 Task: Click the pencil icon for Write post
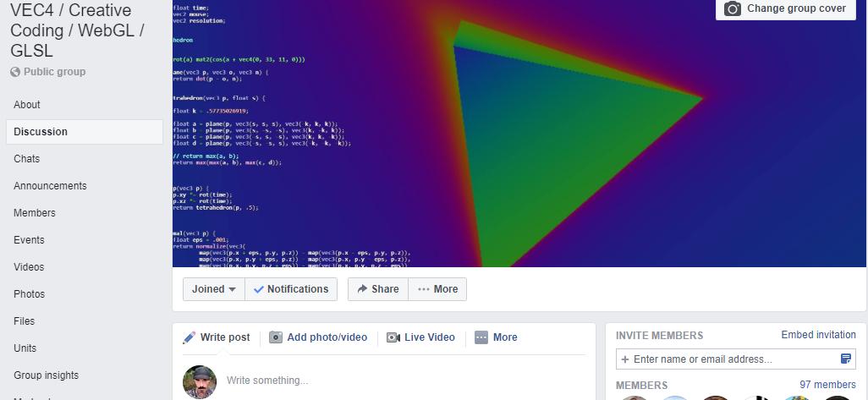pos(190,337)
